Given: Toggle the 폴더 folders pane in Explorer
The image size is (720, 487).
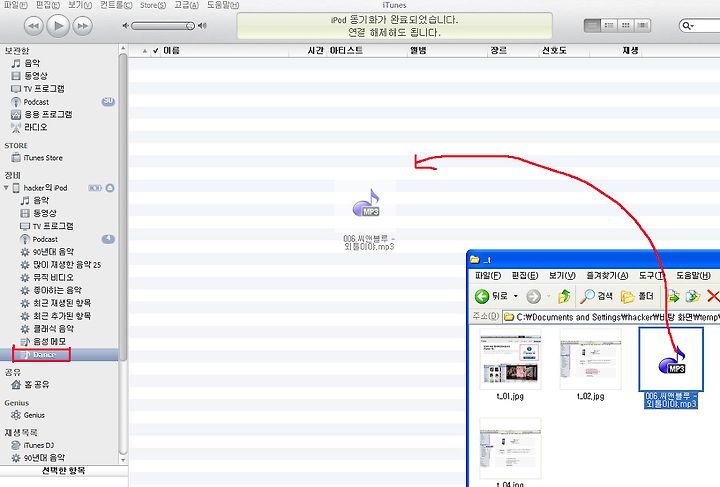Looking at the screenshot, I should [x=637, y=297].
